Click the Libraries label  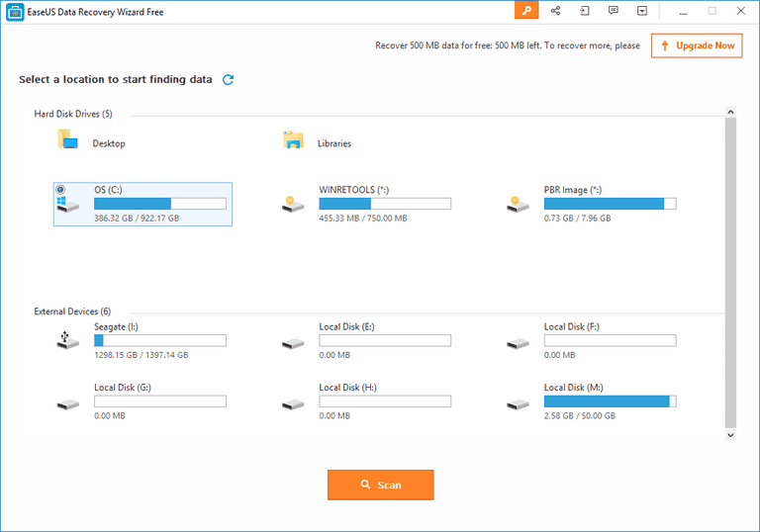[x=333, y=143]
